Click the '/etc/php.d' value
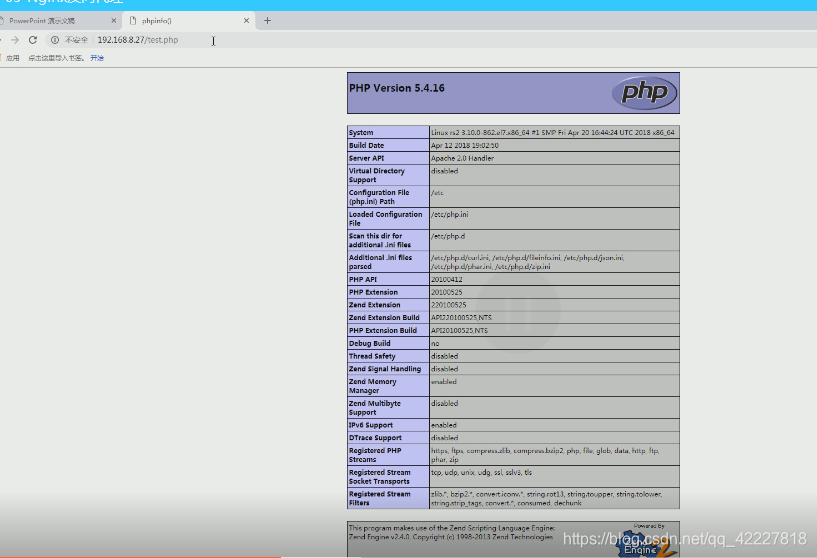 [448, 236]
